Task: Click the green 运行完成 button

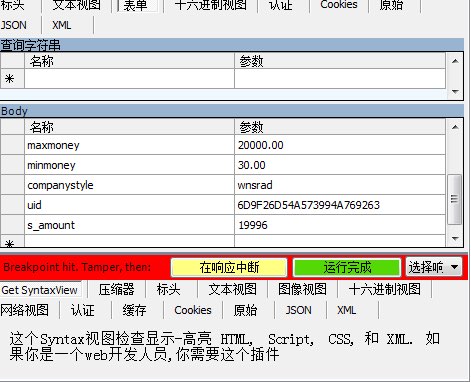Action: [x=347, y=267]
